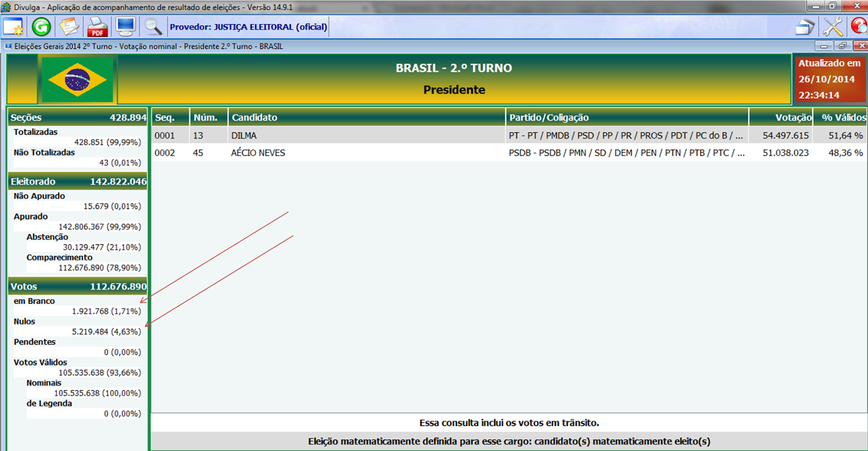Click the Pendentes label
Viewport: 868px width, 451px height.
point(35,342)
